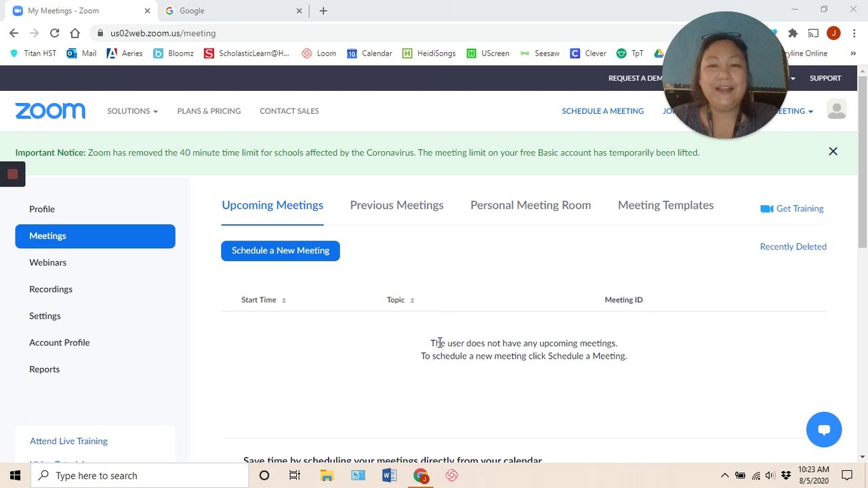The image size is (868, 488).
Task: Click the browser address bar
Action: click(x=379, y=33)
